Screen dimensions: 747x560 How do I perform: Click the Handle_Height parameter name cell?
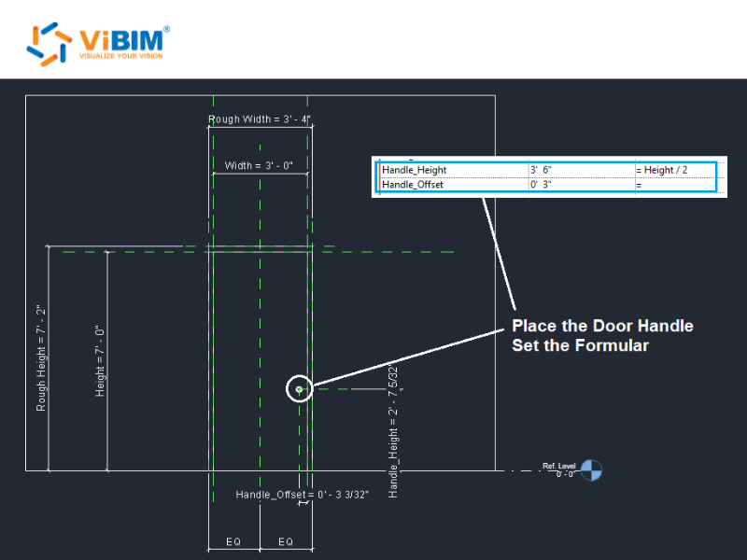(x=455, y=170)
